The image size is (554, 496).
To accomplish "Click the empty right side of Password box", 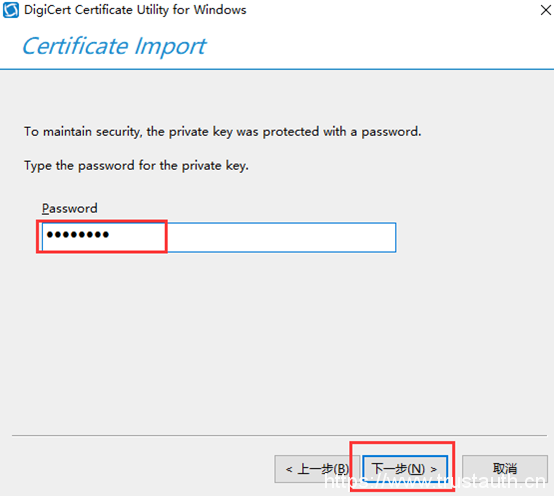I will coord(281,237).
